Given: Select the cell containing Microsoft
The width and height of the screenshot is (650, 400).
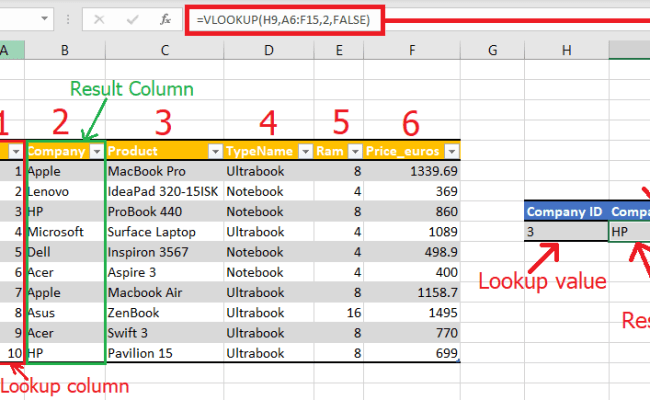Looking at the screenshot, I should tap(65, 232).
